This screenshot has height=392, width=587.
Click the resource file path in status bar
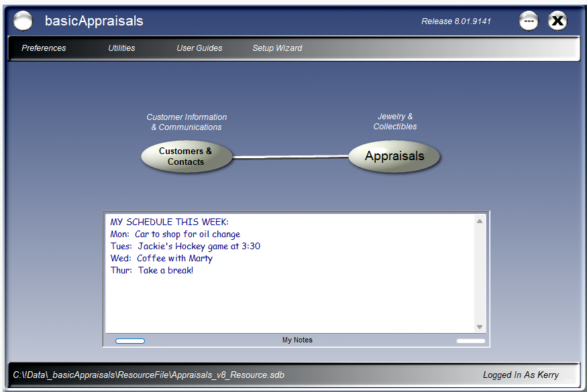click(149, 375)
